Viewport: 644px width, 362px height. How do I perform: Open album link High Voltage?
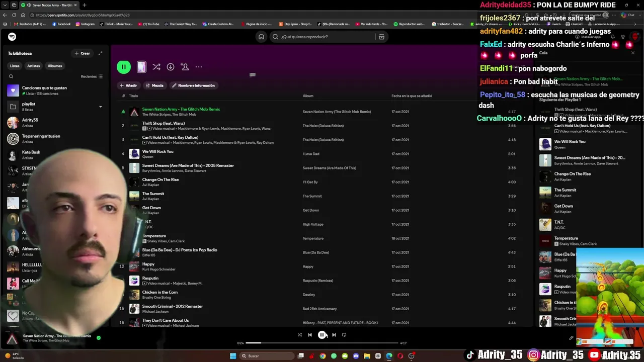tap(313, 224)
